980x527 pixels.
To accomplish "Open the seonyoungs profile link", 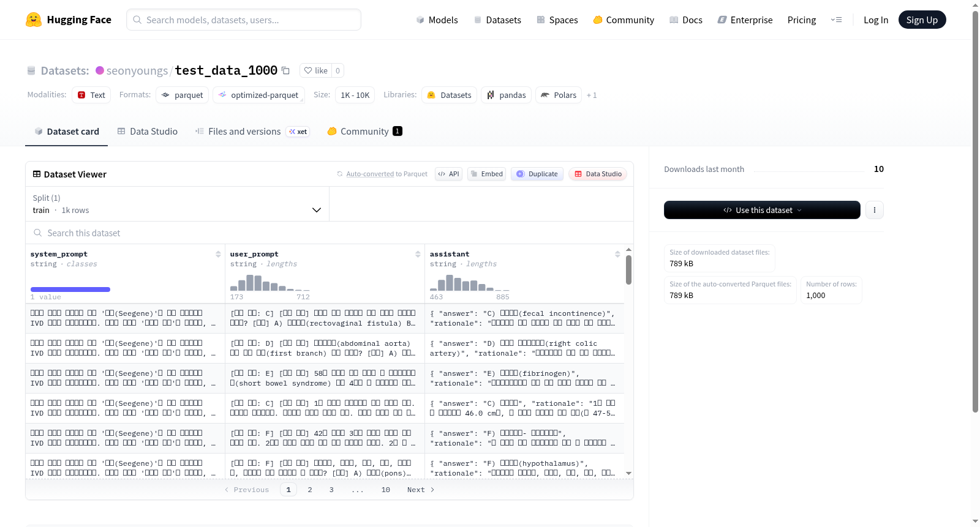I will click(137, 70).
